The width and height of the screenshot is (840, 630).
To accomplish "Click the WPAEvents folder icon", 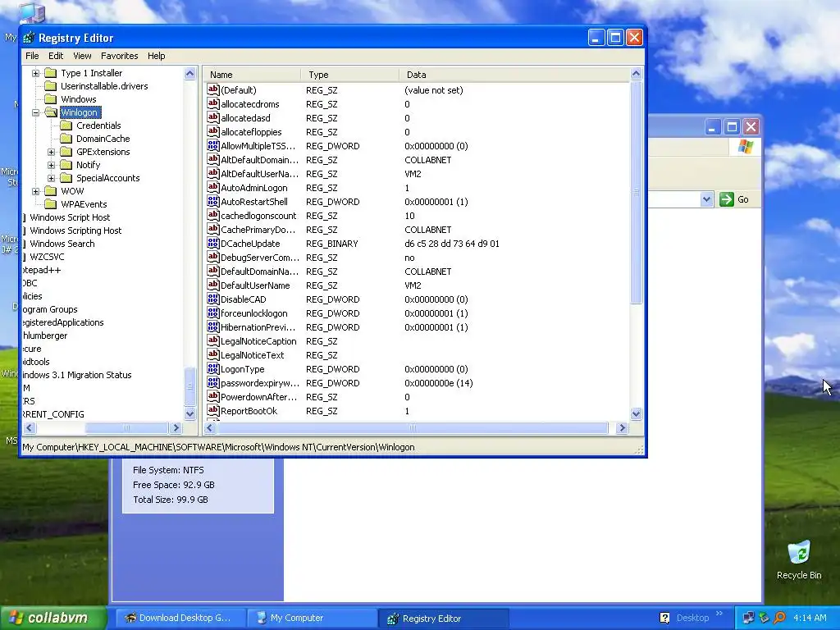I will point(50,204).
